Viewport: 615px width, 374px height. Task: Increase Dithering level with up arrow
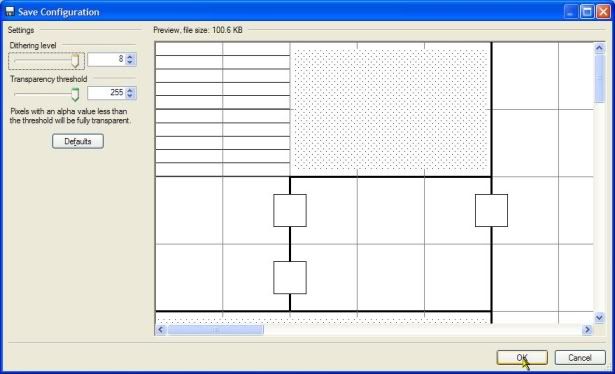[130, 56]
